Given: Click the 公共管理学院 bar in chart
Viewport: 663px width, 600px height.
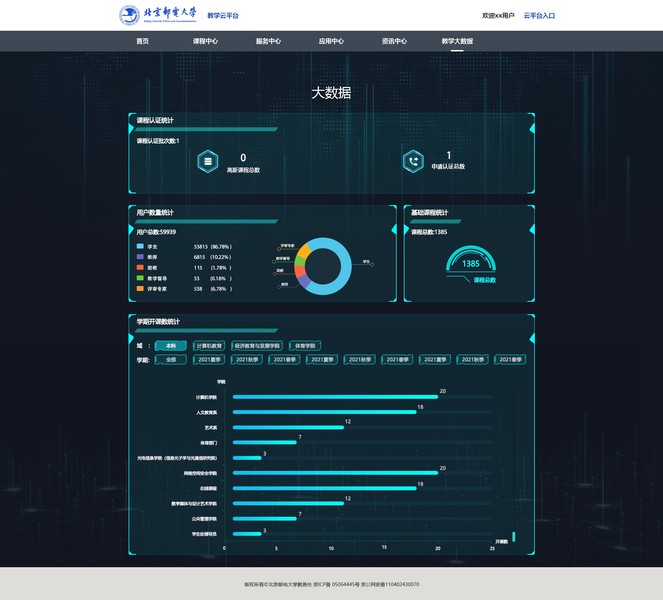Looking at the screenshot, I should point(265,519).
